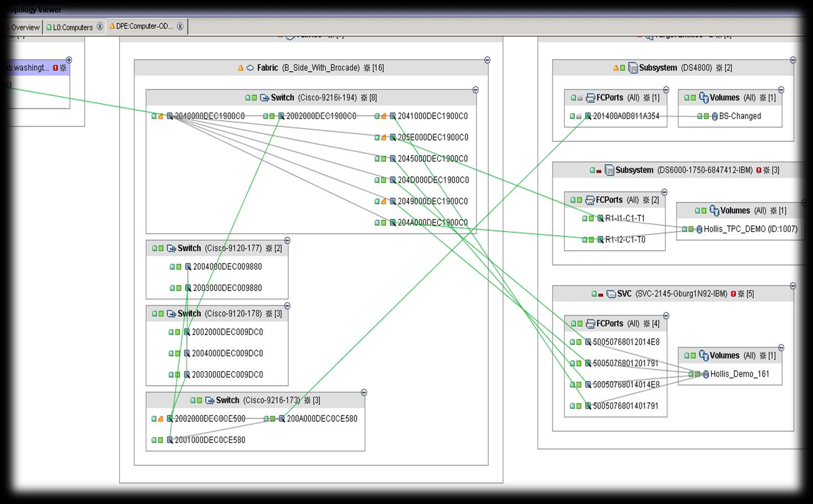Click the red alert on DS6000 header
813x504 pixels.
click(x=759, y=170)
